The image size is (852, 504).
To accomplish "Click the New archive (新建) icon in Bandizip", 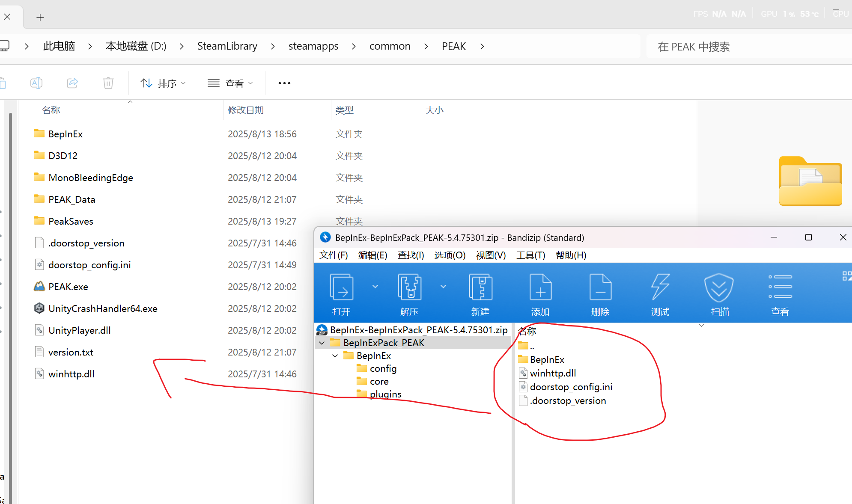I will point(480,287).
